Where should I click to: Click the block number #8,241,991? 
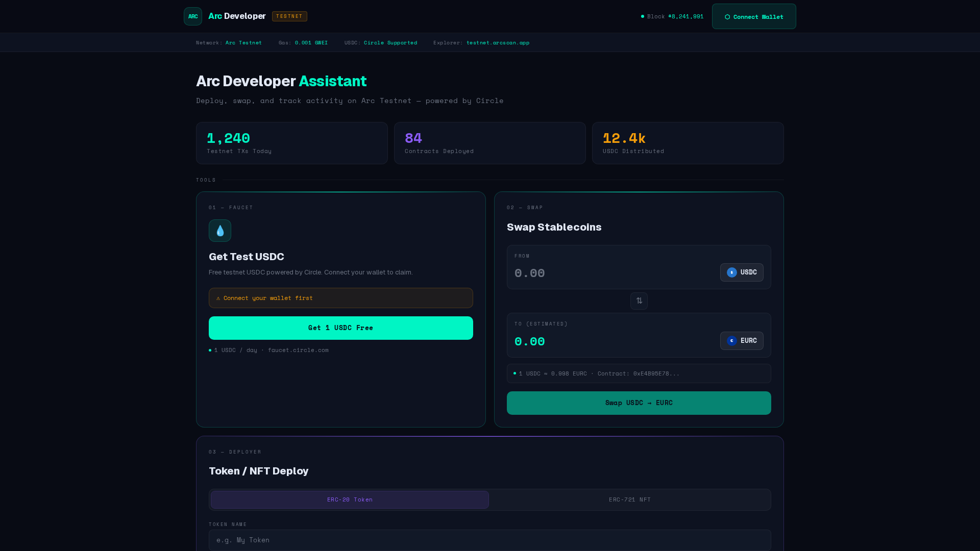tap(685, 16)
